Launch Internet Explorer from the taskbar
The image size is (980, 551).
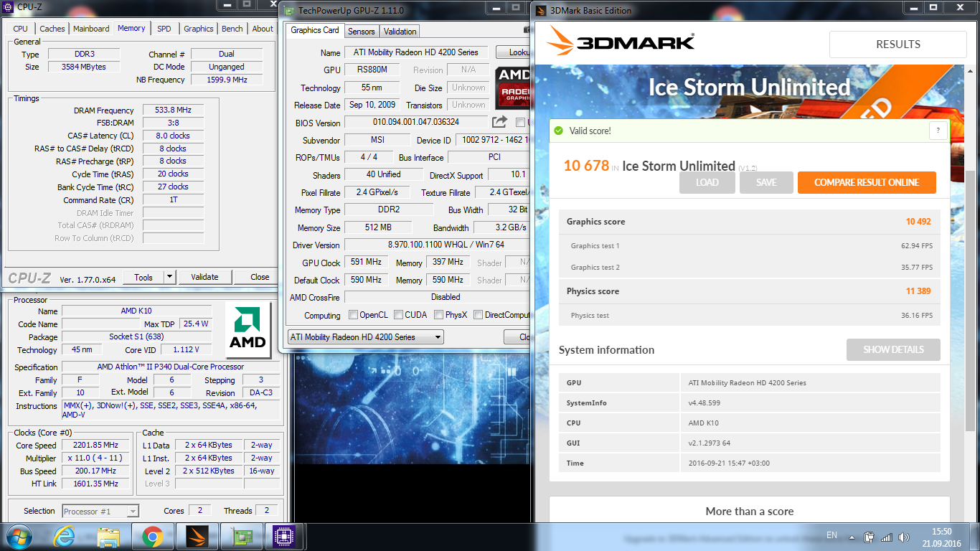(65, 537)
